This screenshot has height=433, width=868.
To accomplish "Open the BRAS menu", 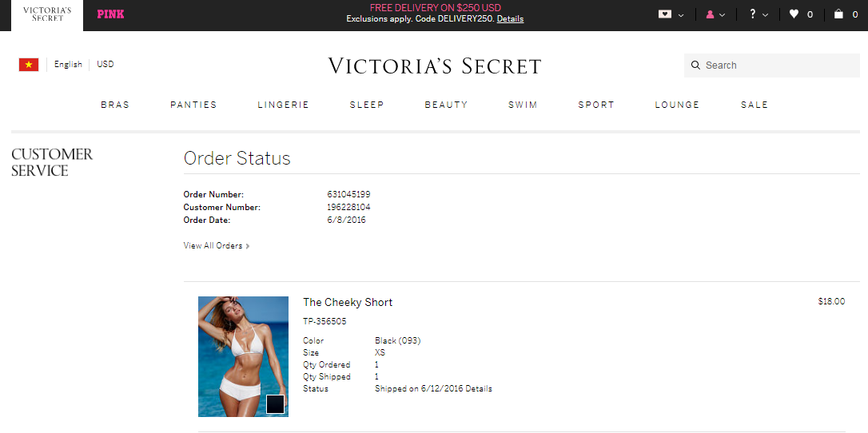I will pos(115,105).
